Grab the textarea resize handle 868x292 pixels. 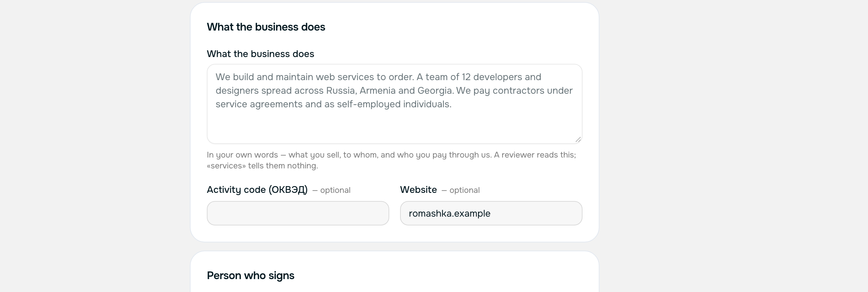click(578, 140)
